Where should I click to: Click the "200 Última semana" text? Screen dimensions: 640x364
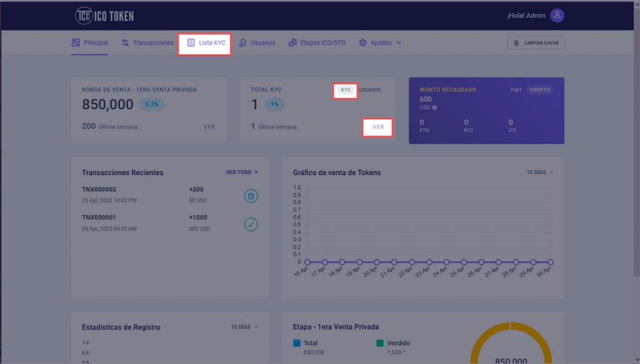pos(109,127)
